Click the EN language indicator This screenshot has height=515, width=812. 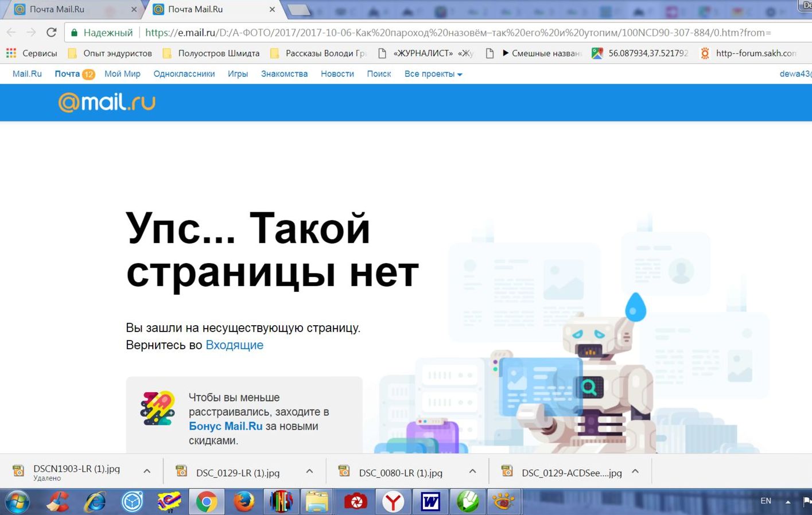pos(766,501)
